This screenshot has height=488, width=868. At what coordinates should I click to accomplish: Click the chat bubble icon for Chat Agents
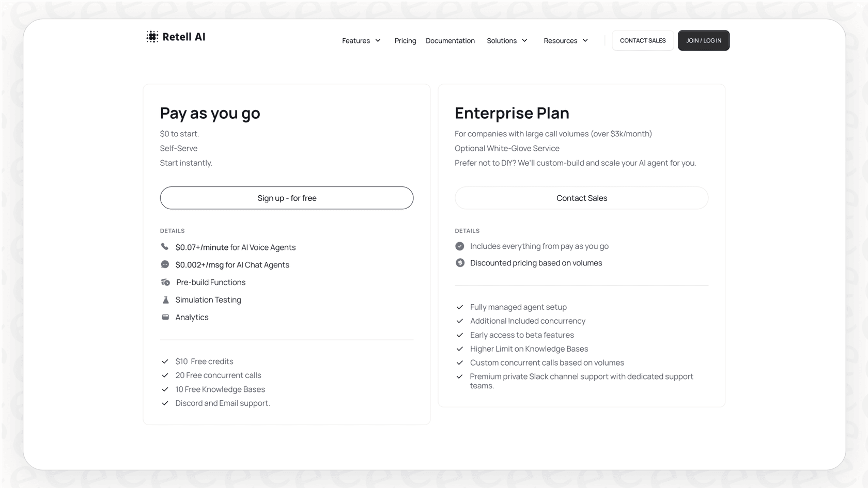point(165,264)
